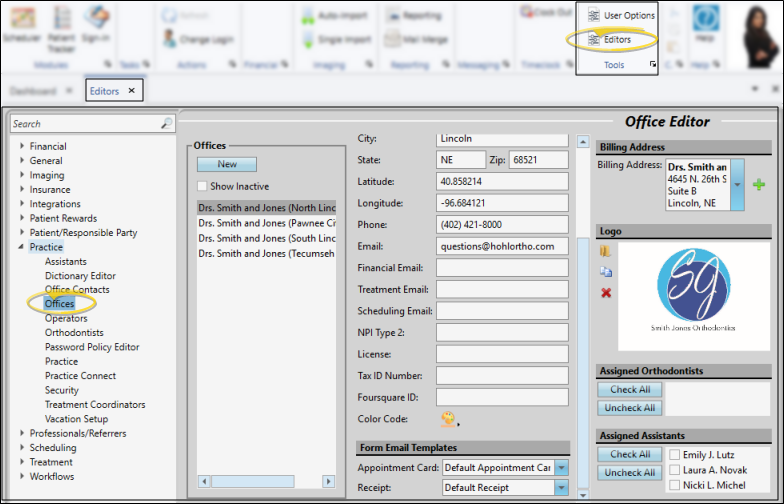Click the red X to delete logo
The image size is (784, 504).
tap(606, 292)
